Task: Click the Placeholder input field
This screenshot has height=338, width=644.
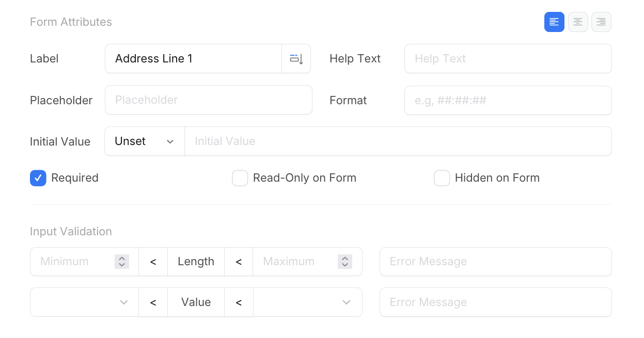Action: pyautogui.click(x=209, y=100)
